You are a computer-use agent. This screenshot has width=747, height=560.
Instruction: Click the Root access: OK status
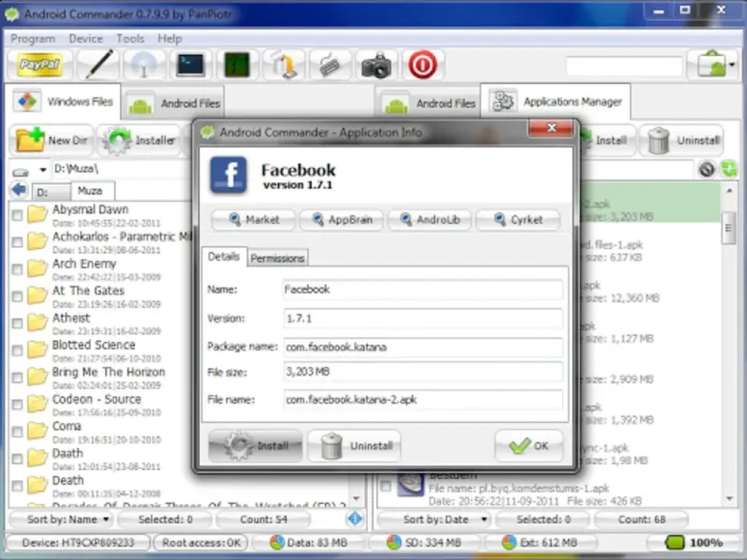coord(201,542)
